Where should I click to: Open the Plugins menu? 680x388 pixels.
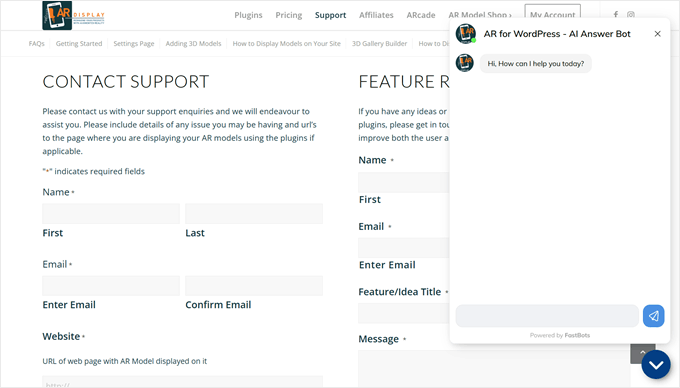pos(248,15)
